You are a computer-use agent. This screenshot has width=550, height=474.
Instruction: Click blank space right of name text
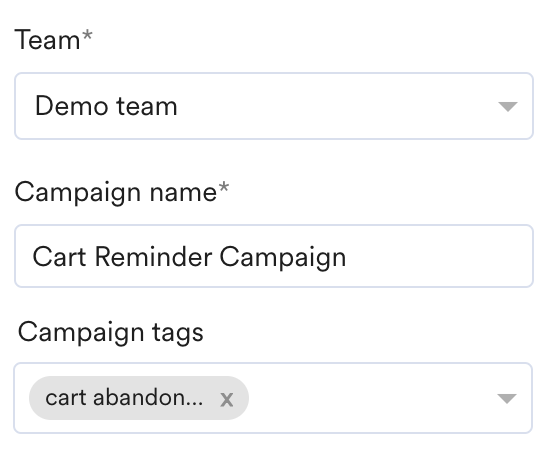pos(438,256)
